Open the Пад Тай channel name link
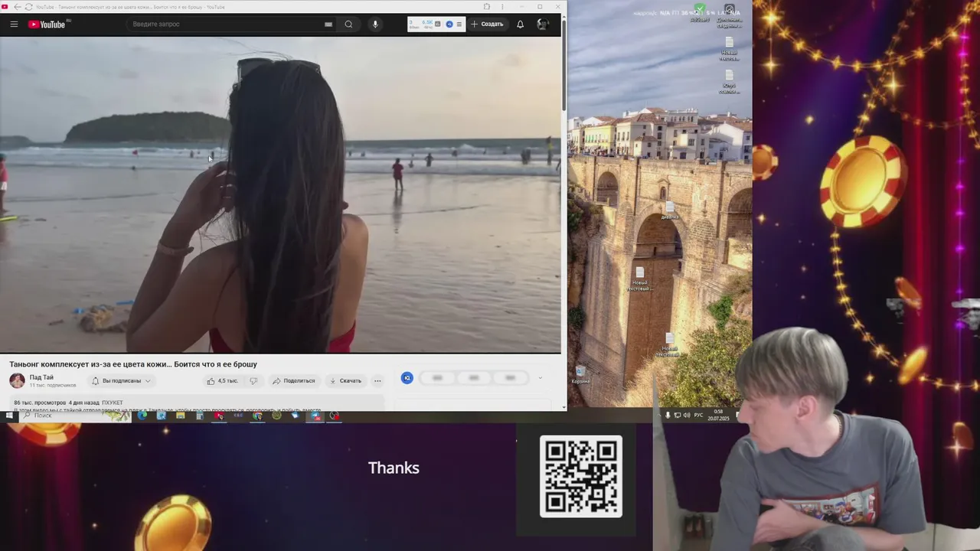The width and height of the screenshot is (980, 551). (x=41, y=377)
